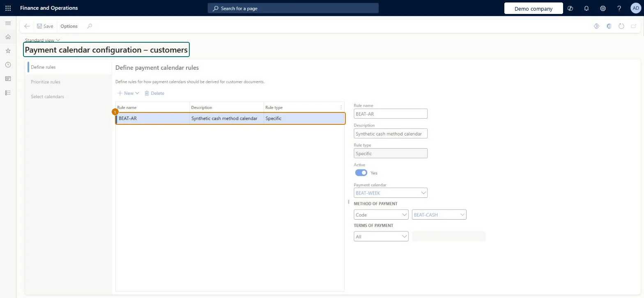Open Workspaces icon in sidebar
Viewport: 644px width, 298px height.
[8, 79]
